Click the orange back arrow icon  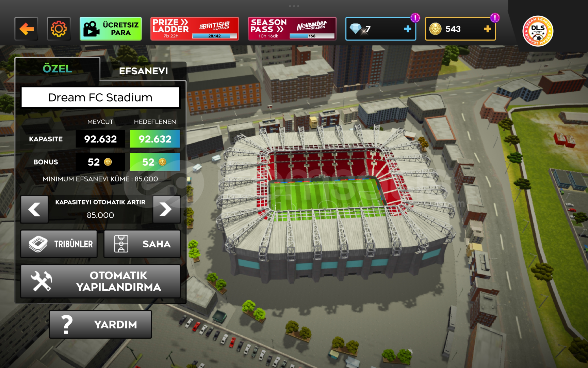[26, 29]
